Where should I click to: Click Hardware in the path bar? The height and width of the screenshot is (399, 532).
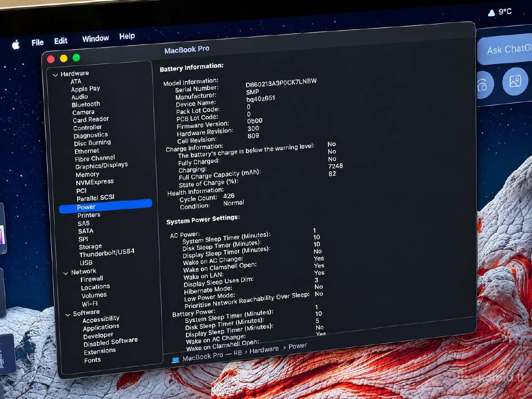264,350
